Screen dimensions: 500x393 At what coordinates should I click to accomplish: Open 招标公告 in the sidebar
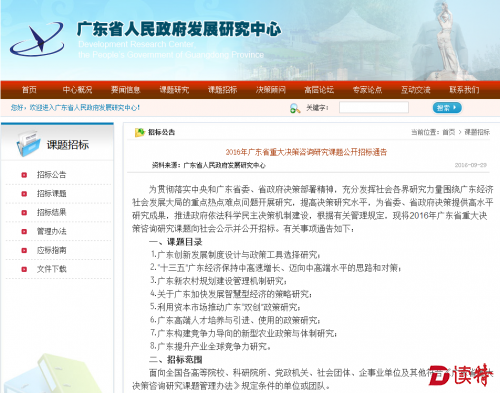(x=51, y=175)
